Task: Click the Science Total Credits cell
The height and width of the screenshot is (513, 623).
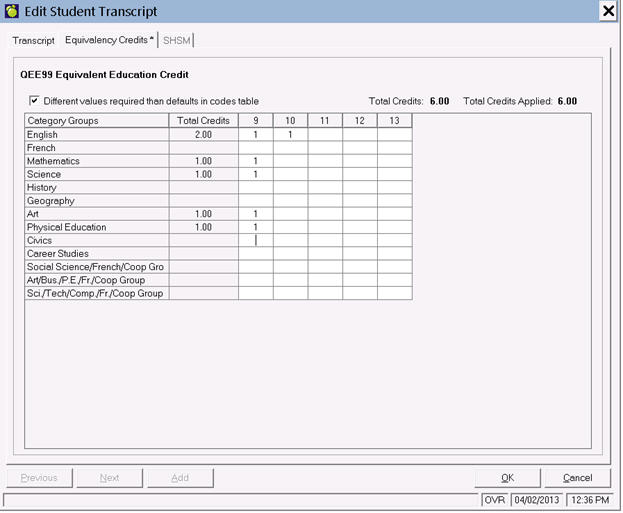Action: (x=203, y=174)
